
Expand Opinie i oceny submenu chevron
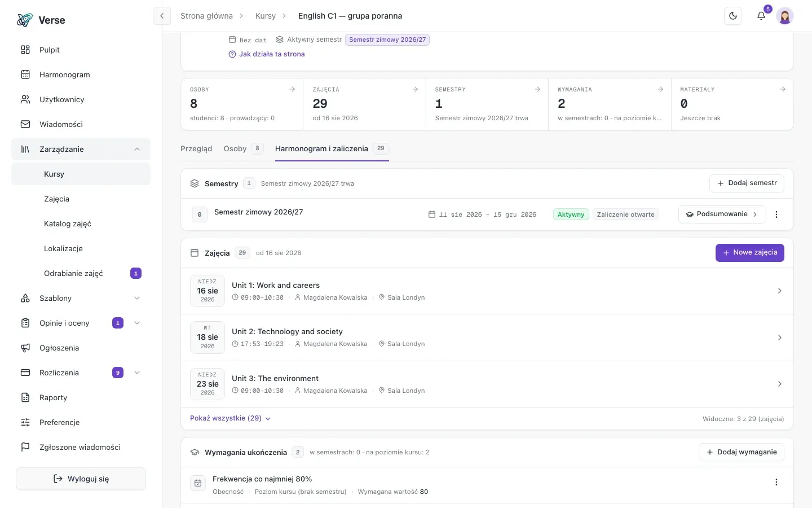click(x=137, y=323)
